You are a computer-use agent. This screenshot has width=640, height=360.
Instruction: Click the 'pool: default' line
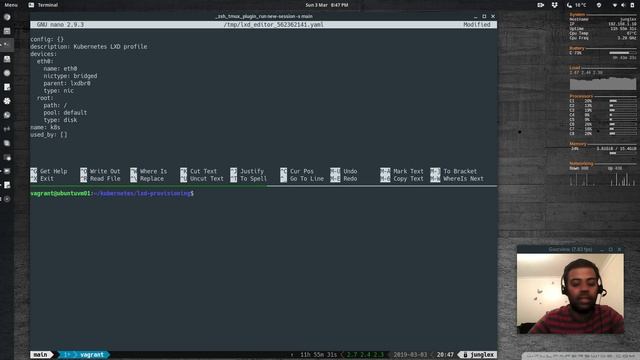65,113
